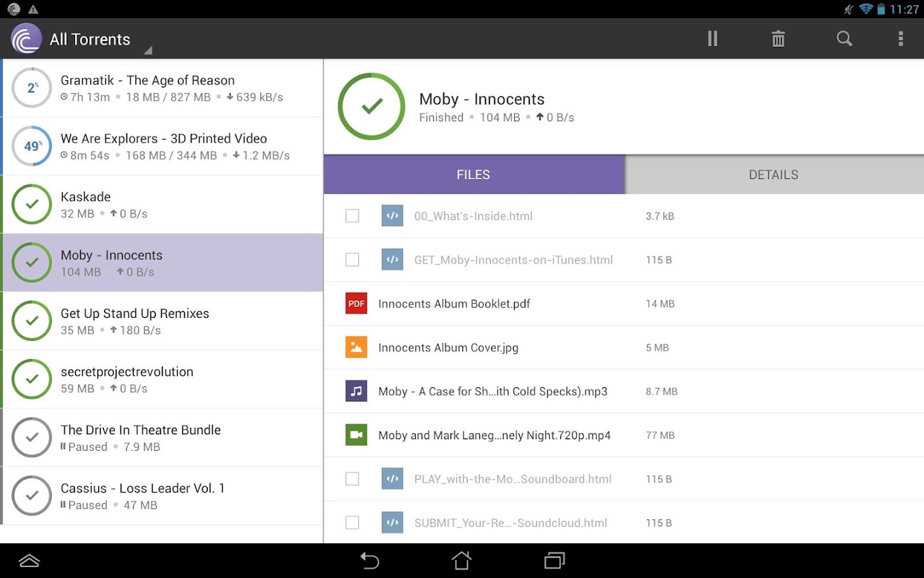Select the Gramatik - The Age of Reason torrent
The width and height of the screenshot is (924, 578).
(x=162, y=88)
